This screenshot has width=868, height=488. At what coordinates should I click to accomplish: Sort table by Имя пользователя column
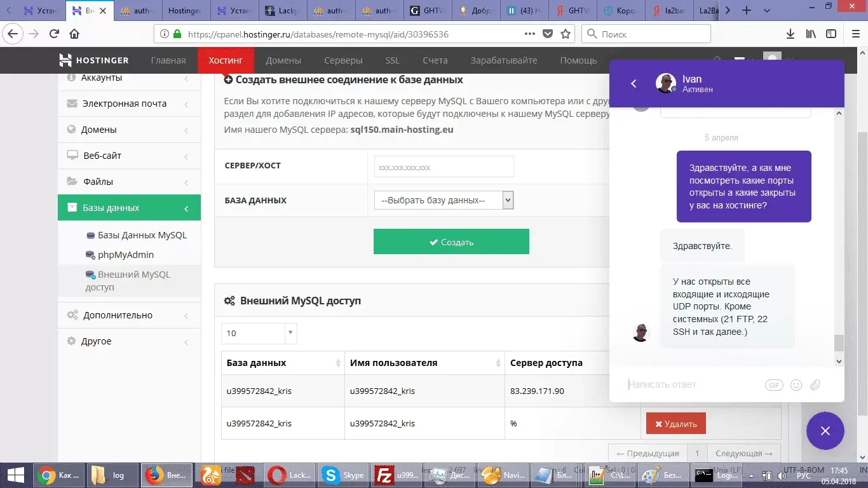pyautogui.click(x=424, y=363)
